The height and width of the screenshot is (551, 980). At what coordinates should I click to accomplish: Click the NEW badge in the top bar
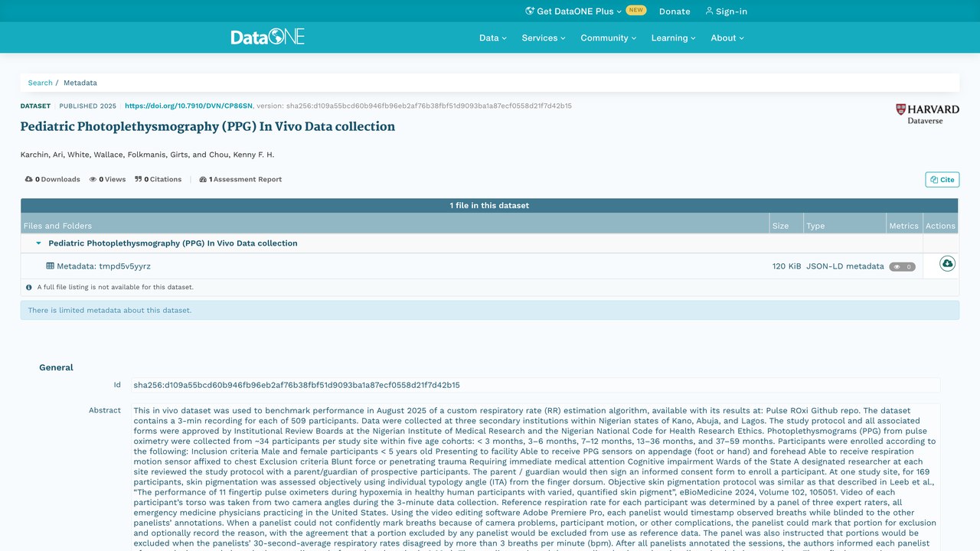(x=636, y=11)
